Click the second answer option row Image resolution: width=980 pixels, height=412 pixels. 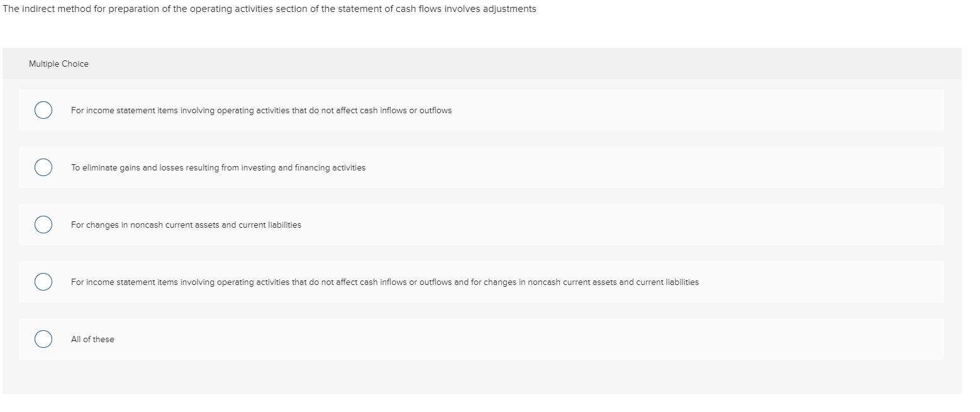(x=482, y=167)
